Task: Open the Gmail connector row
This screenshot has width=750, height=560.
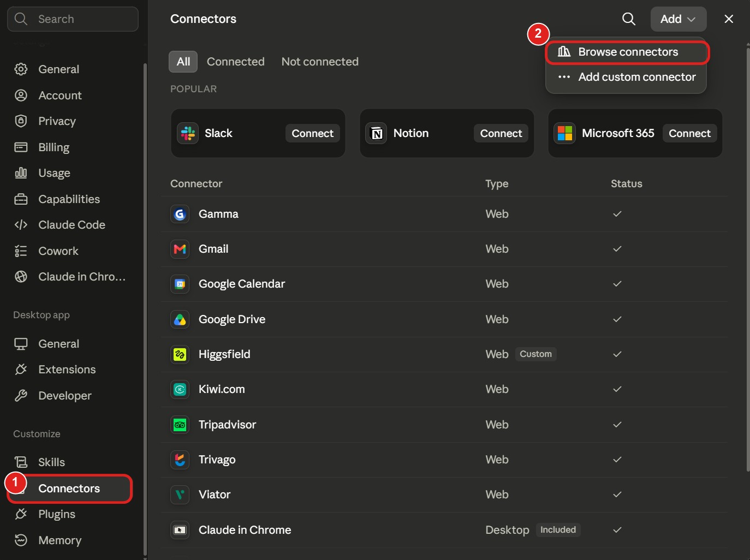Action: click(445, 249)
